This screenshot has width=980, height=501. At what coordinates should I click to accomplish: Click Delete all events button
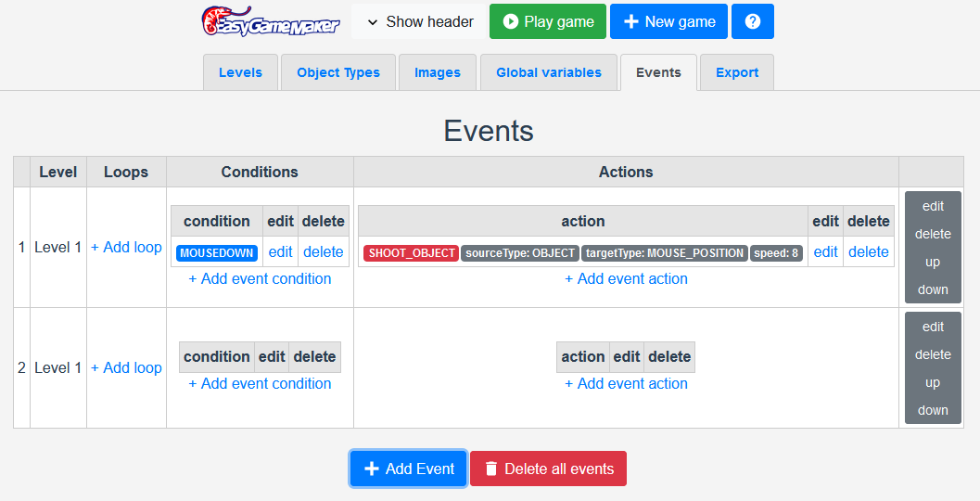(548, 469)
